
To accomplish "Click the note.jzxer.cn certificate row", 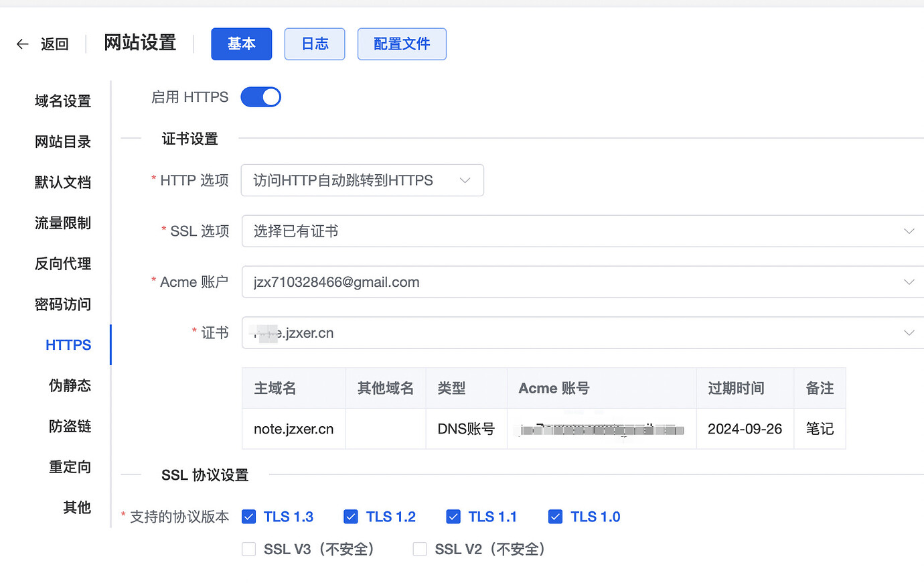I will tap(293, 429).
